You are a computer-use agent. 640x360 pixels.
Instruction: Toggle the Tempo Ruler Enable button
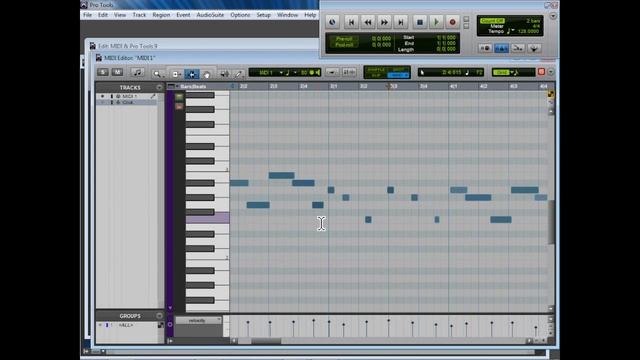point(534,48)
